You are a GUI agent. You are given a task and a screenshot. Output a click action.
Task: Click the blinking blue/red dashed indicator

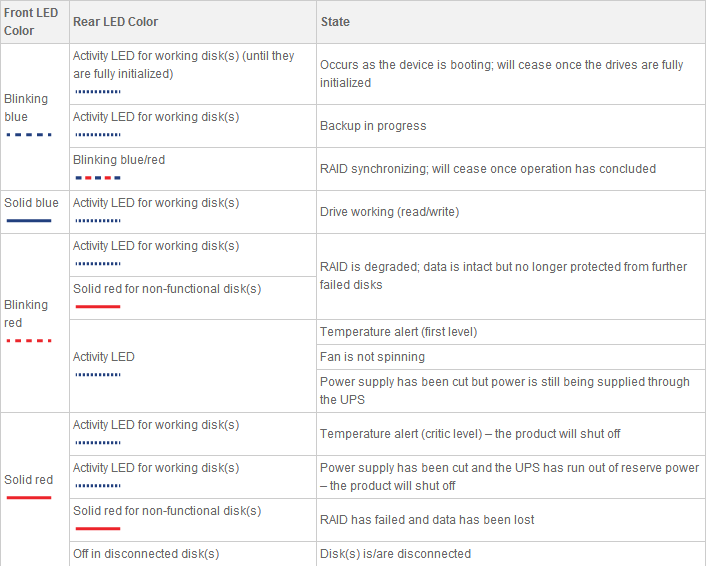click(x=98, y=178)
